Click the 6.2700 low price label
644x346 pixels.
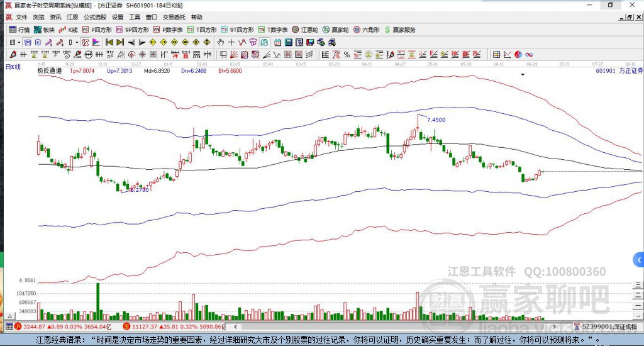[x=139, y=190]
